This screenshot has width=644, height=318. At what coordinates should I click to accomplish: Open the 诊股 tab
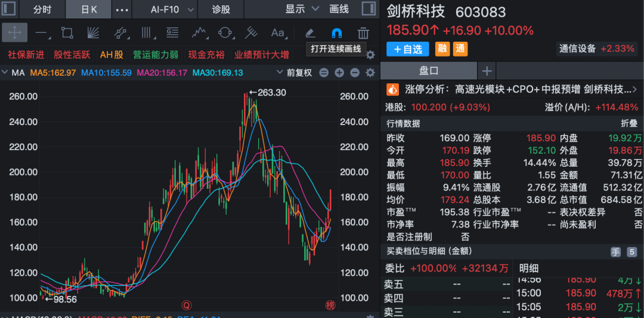221,10
